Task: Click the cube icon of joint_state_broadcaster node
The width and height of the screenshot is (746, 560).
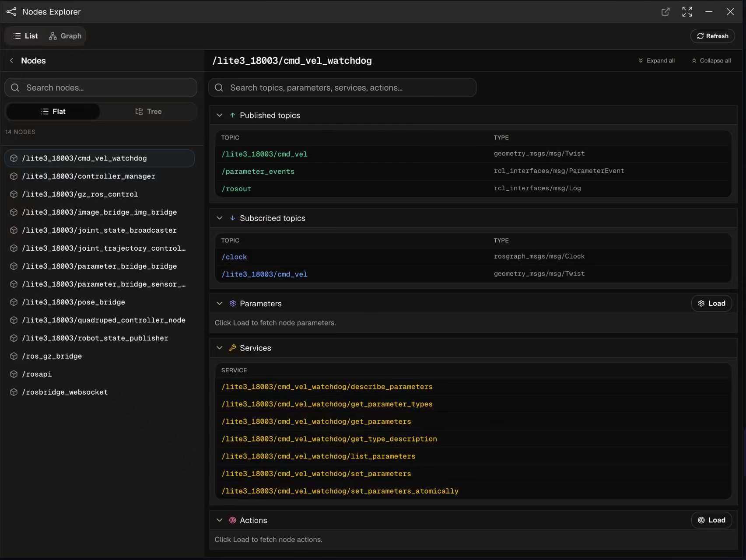Action: click(x=14, y=230)
